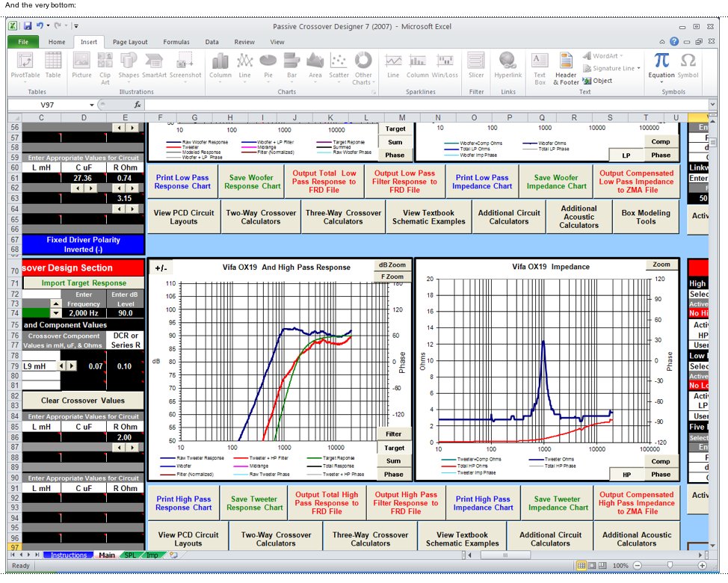Open Excel Help question mark icon

click(674, 41)
